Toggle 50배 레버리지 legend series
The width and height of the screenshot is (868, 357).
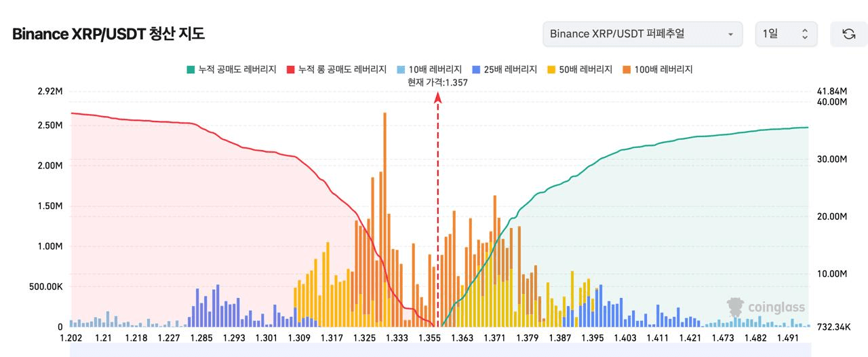coord(579,69)
